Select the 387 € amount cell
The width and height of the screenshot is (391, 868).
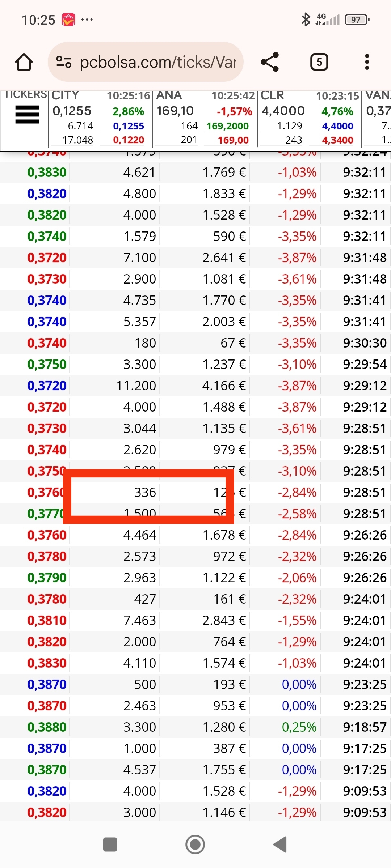click(x=229, y=749)
